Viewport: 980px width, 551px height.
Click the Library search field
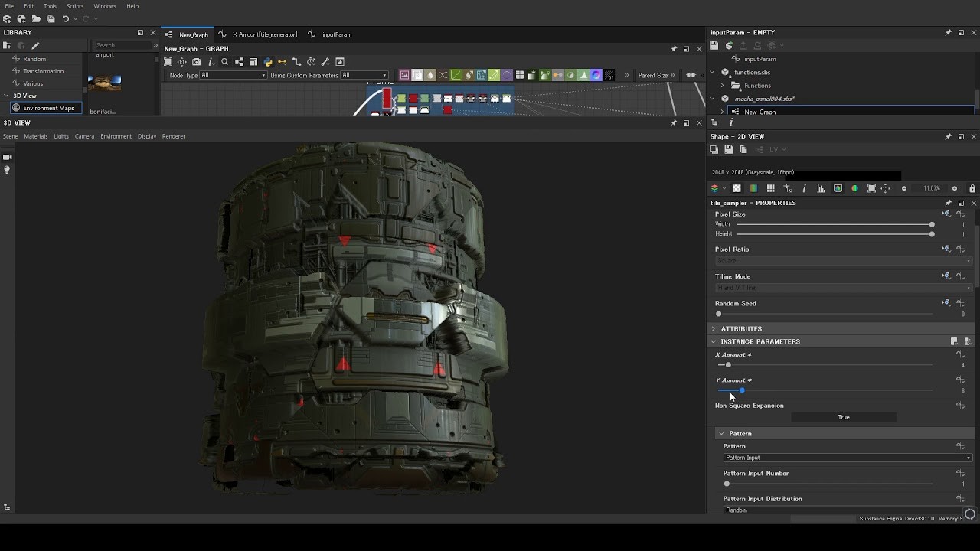(122, 45)
